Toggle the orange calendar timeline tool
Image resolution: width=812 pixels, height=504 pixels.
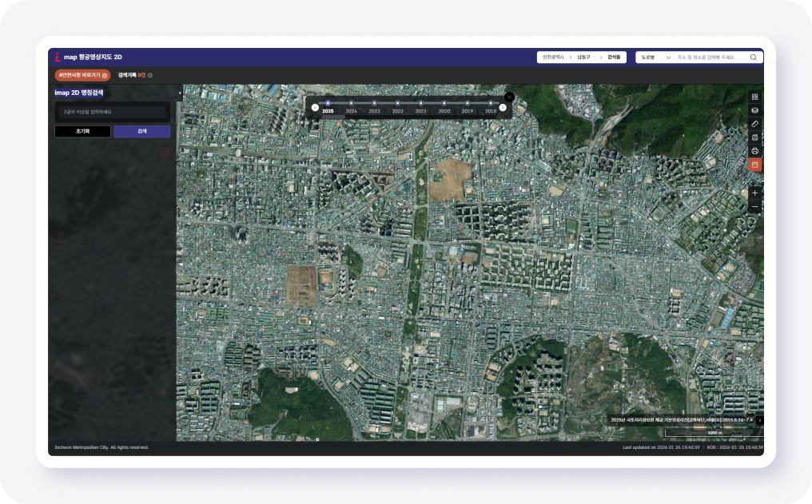coord(754,165)
